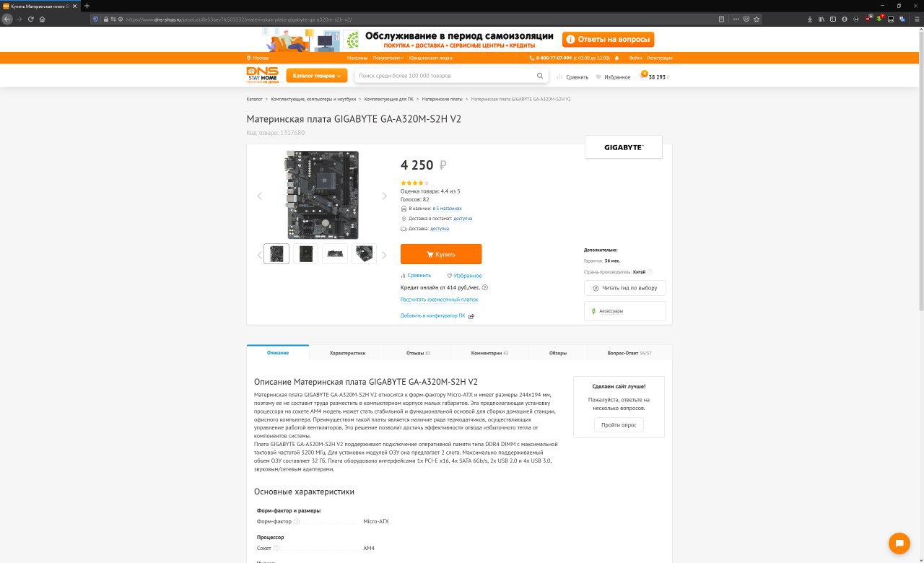Image resolution: width=924 pixels, height=563 pixels.
Task: Click the DNS Stay Home logo
Action: pyautogui.click(x=262, y=75)
